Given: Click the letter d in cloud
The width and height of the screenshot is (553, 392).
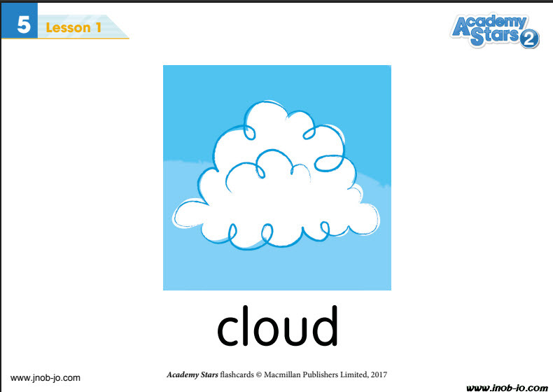Looking at the screenshot, I should pos(325,327).
